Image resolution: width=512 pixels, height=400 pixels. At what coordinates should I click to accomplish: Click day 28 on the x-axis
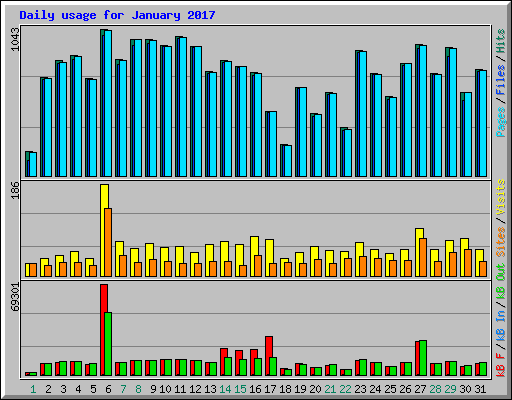[435, 389]
